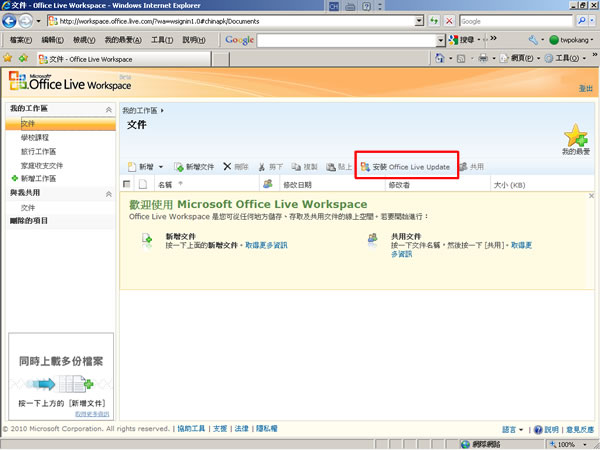This screenshot has width=600, height=450.
Task: Click 取得更多資訊 link under 新增文件
Action: click(x=266, y=245)
